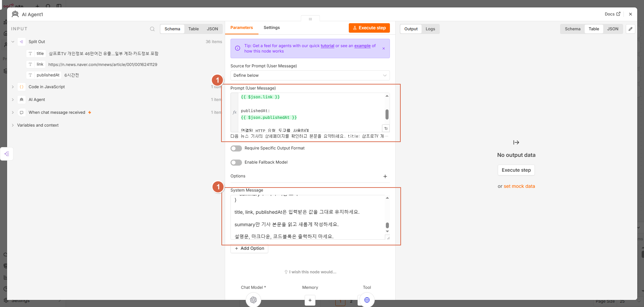
Task: Click the OpenAI Chat Model node icon
Action: point(253,300)
